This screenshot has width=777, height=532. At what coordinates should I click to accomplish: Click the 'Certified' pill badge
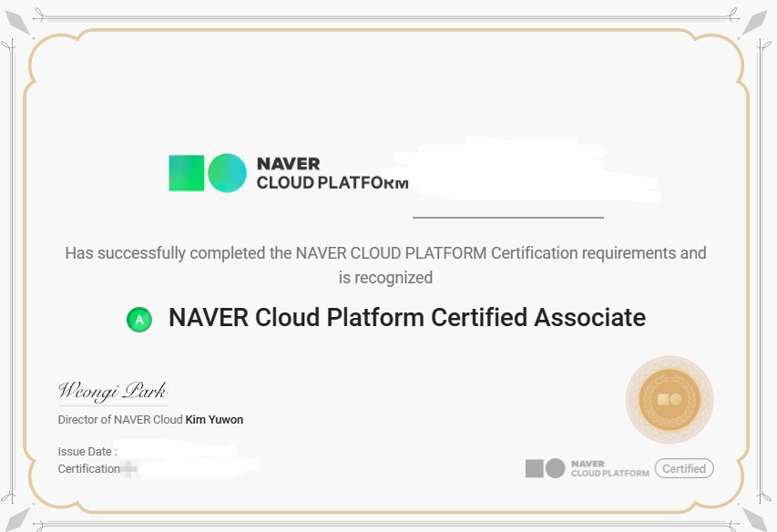point(684,468)
